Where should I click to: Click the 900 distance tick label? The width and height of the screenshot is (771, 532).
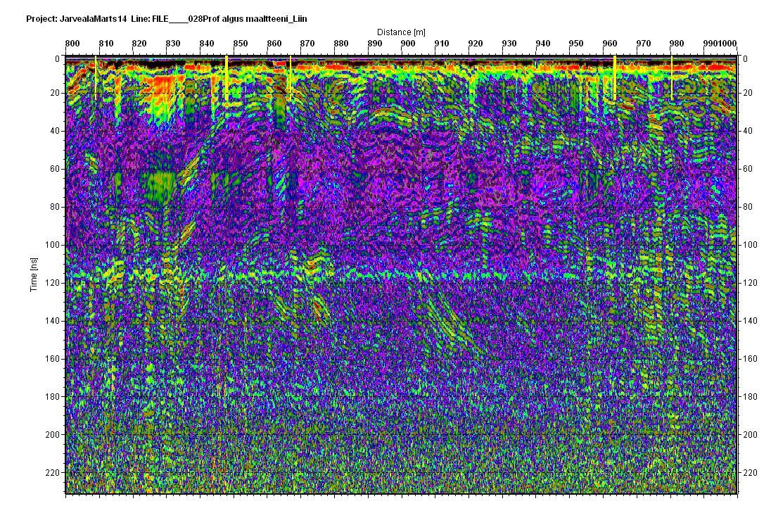[407, 43]
